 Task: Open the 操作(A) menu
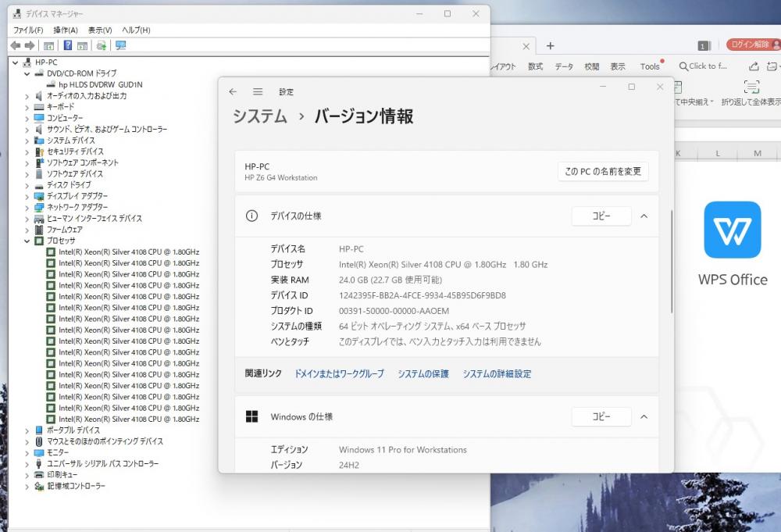pos(66,30)
